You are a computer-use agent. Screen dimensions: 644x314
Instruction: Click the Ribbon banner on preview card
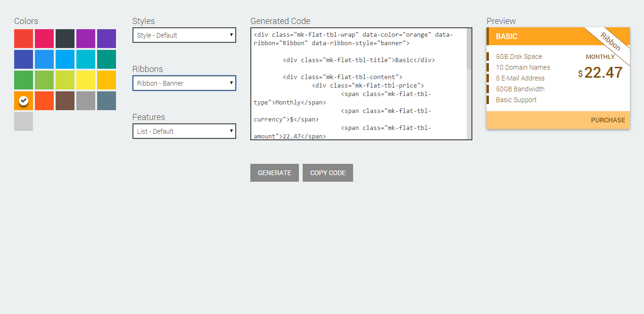tap(610, 41)
